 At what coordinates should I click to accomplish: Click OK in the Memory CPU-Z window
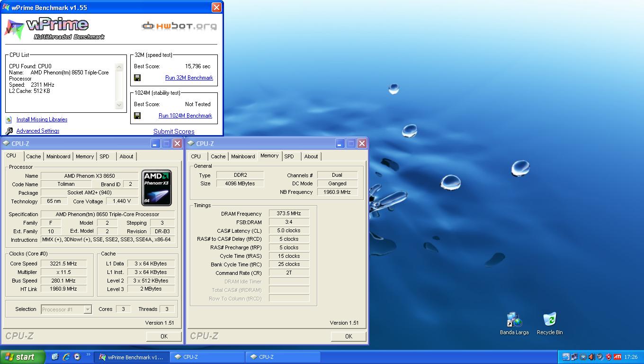pyautogui.click(x=349, y=336)
